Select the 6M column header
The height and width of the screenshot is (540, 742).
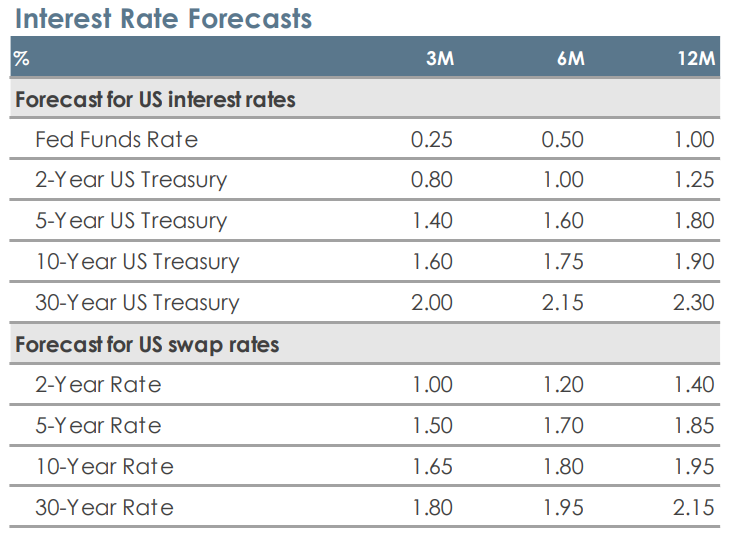point(570,58)
